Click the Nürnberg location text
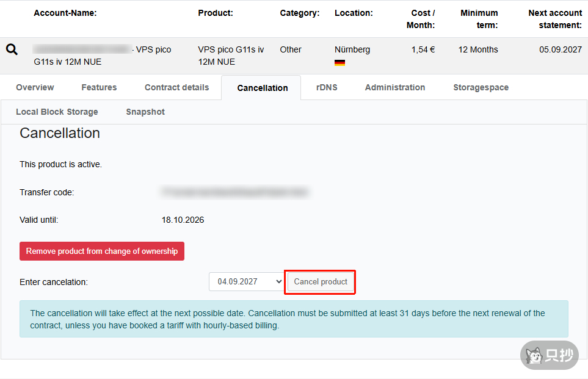 352,49
